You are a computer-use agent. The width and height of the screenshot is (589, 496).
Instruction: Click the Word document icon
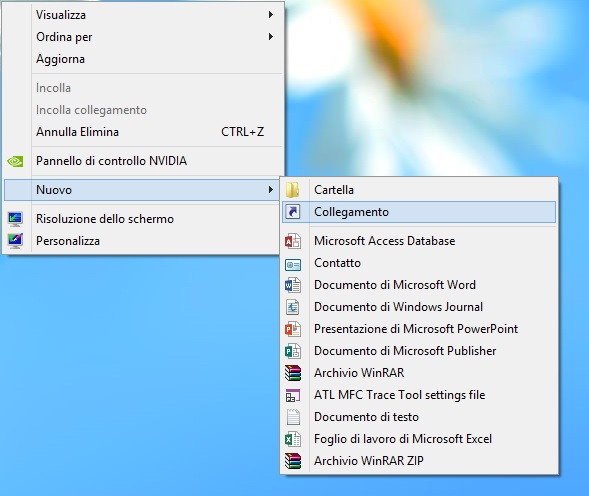pyautogui.click(x=293, y=285)
